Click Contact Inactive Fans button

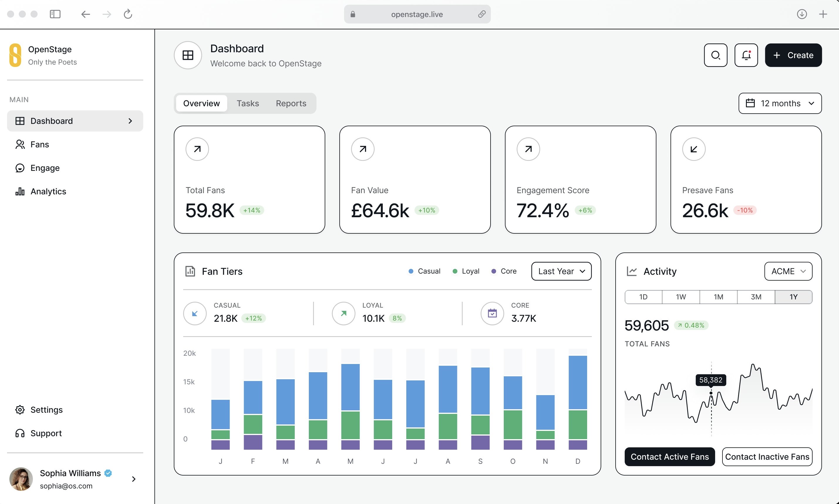[x=767, y=456]
